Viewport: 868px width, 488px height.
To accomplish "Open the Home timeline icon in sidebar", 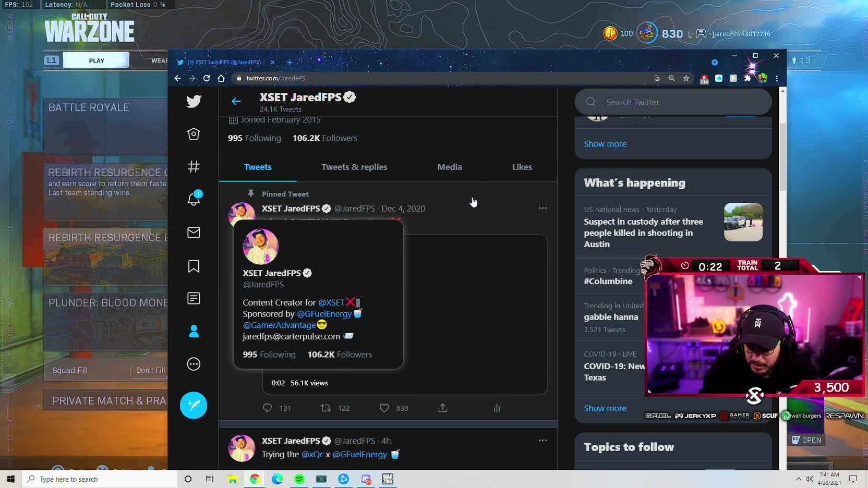I will [194, 134].
